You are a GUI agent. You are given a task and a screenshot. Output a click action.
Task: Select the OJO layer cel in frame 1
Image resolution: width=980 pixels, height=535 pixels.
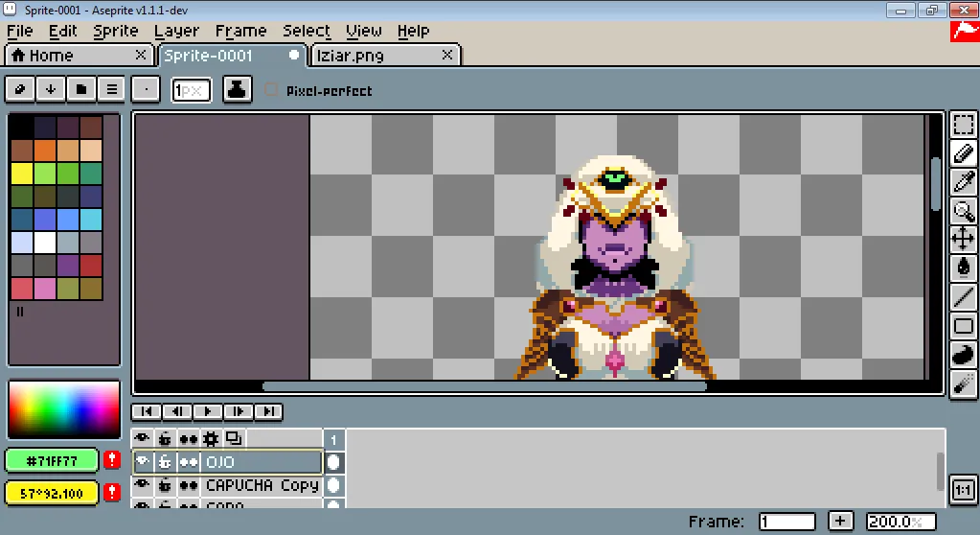[x=333, y=462]
